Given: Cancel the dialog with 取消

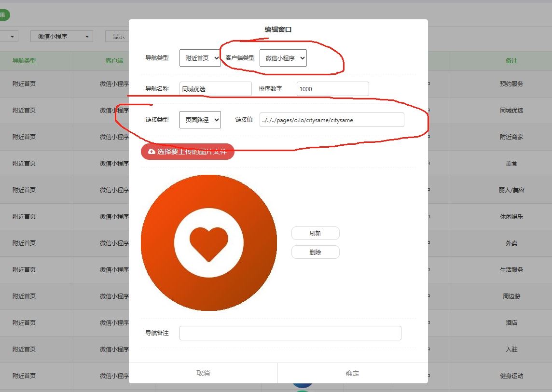Looking at the screenshot, I should (x=203, y=373).
